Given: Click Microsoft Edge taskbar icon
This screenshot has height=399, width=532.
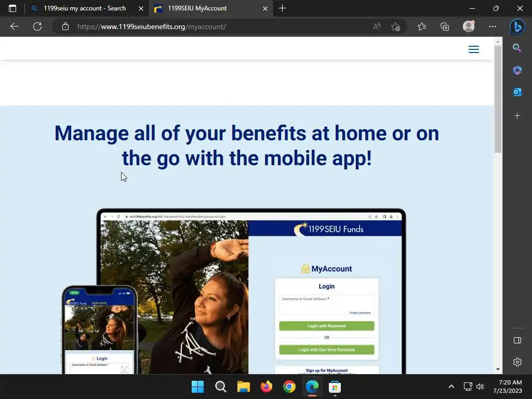Looking at the screenshot, I should [x=312, y=387].
